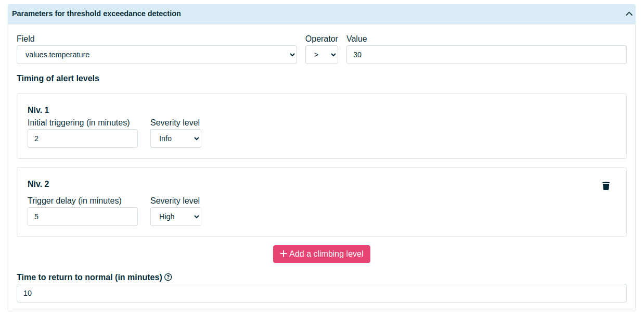Open Niv. 1 Severity level dropdown set to Info
Screen dimensions: 644x315
[x=175, y=138]
